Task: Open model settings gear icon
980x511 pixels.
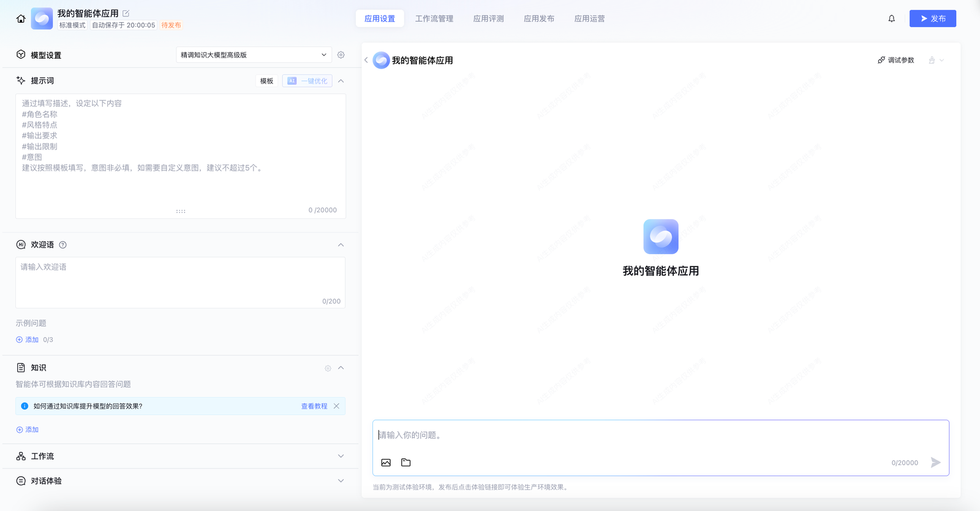Action: (341, 55)
